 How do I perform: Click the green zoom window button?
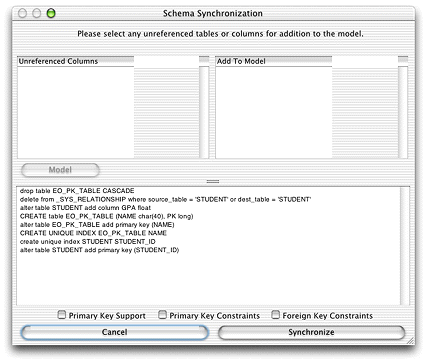(51, 13)
